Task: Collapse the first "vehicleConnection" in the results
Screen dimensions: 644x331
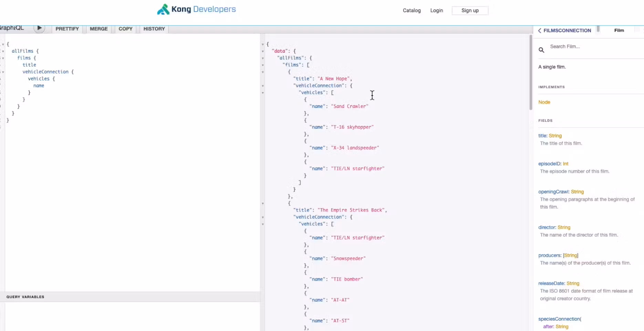Action: [263, 86]
